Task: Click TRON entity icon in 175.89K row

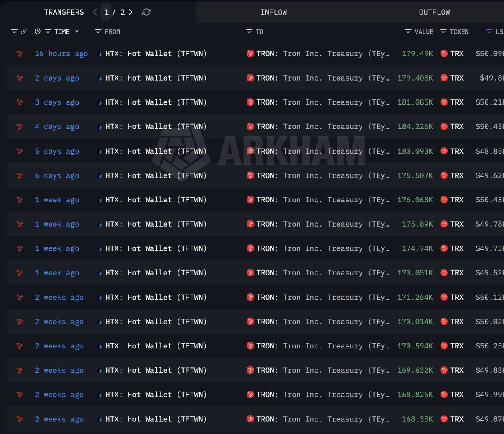Action: pyautogui.click(x=250, y=224)
